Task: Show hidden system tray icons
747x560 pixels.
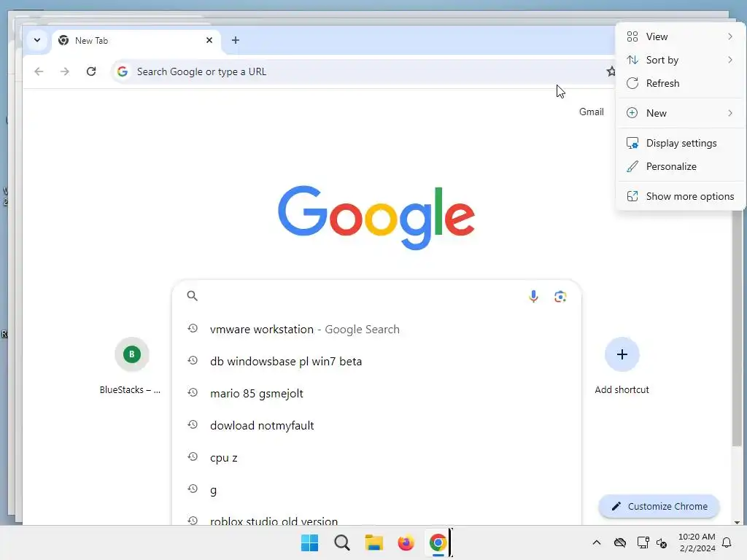Action: click(x=597, y=542)
